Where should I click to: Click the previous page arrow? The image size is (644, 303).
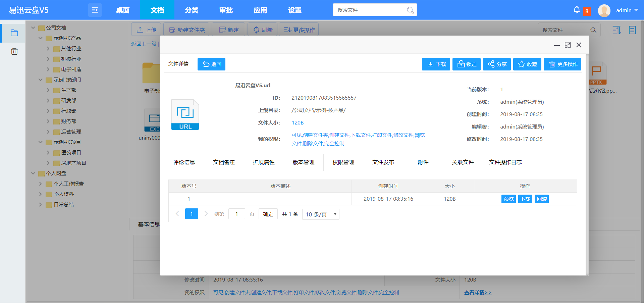[x=177, y=214]
